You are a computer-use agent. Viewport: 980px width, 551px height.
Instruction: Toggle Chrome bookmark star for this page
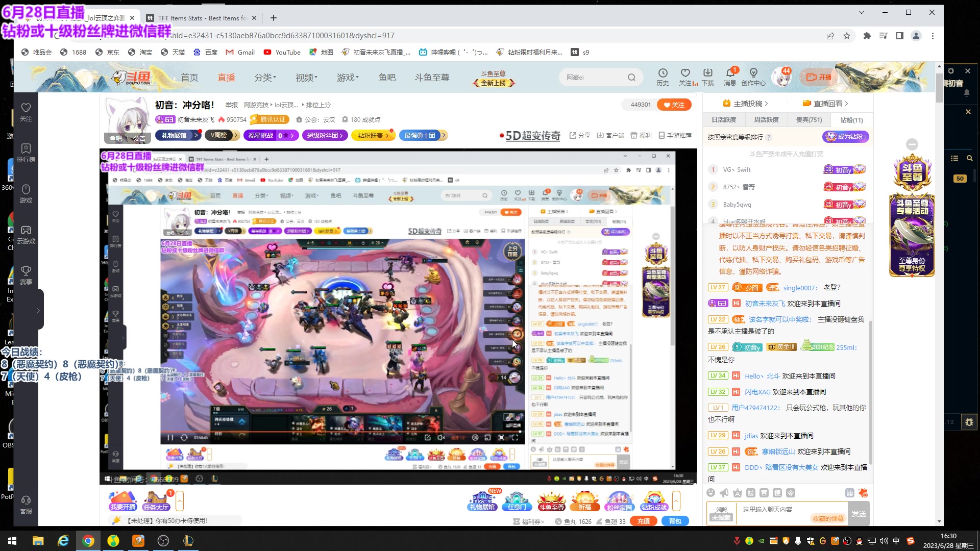pyautogui.click(x=847, y=36)
